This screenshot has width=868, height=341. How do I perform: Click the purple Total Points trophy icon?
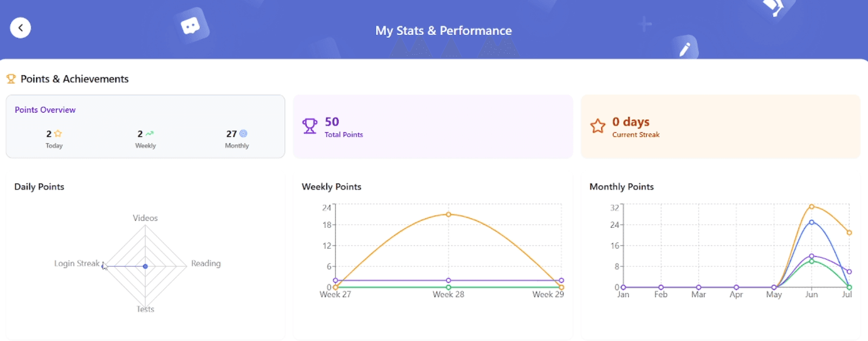(x=310, y=126)
